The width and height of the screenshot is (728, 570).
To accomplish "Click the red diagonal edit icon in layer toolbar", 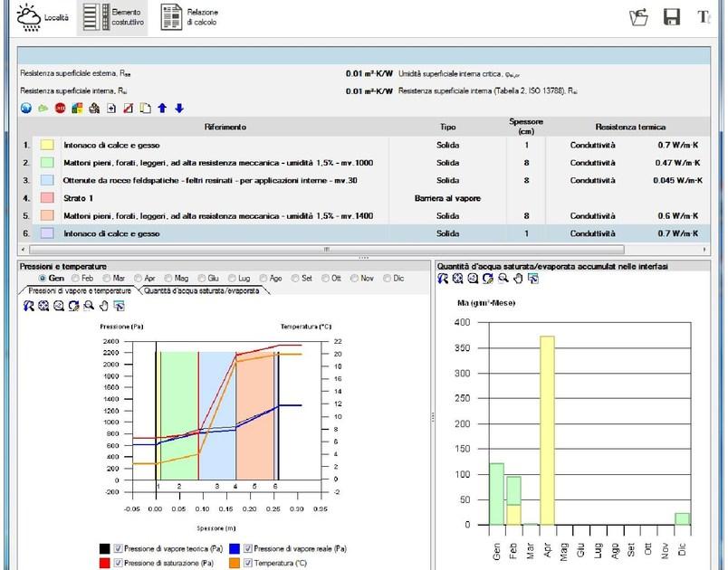I will coord(129,109).
